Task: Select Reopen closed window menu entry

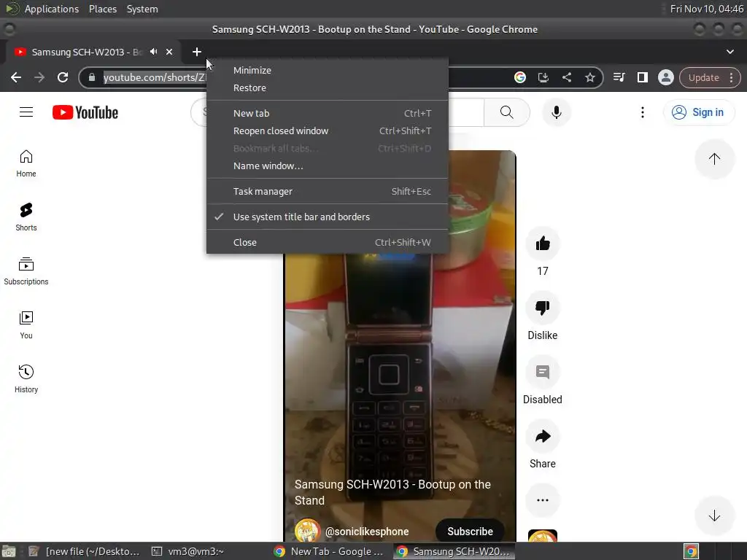Action: click(328, 131)
